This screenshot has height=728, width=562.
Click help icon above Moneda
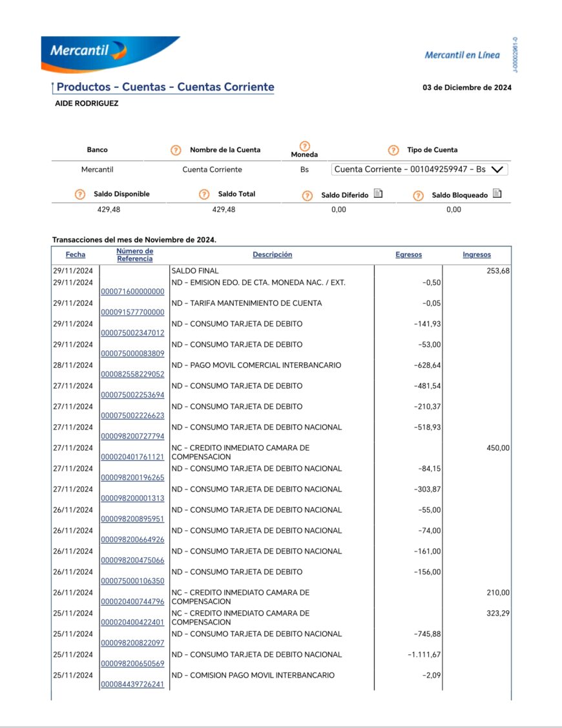(305, 145)
